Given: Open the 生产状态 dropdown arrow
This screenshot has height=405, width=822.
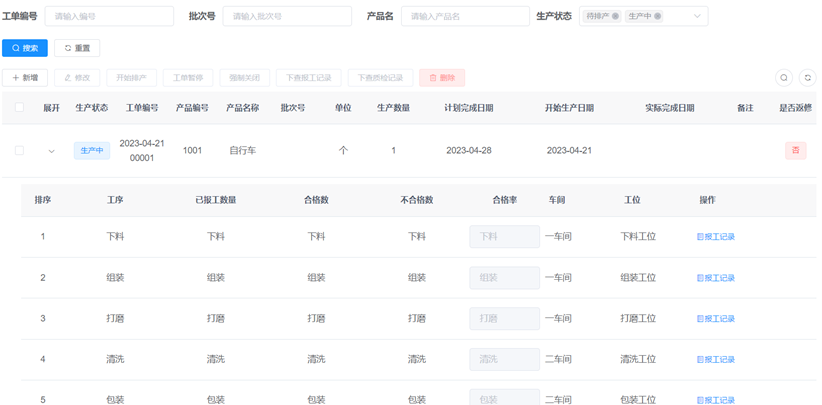Looking at the screenshot, I should 697,16.
